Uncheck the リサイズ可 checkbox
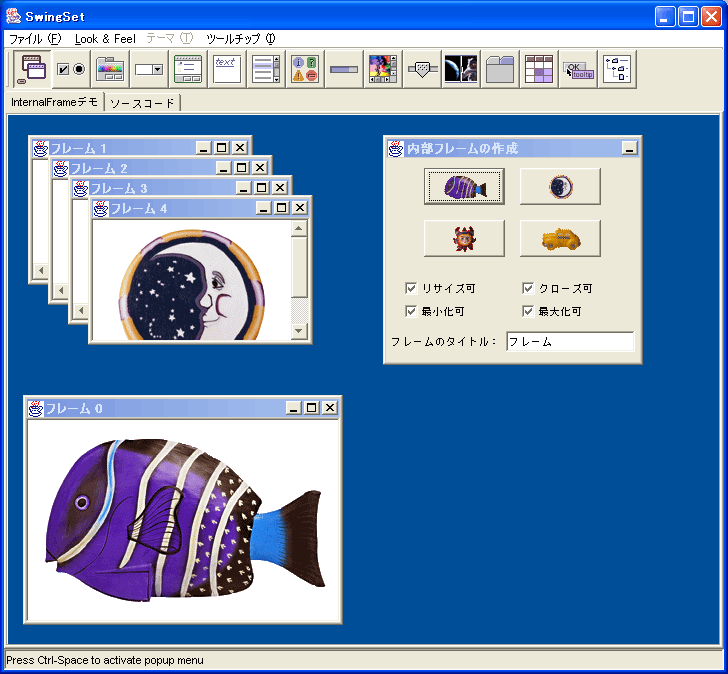Image resolution: width=728 pixels, height=674 pixels. tap(411, 288)
